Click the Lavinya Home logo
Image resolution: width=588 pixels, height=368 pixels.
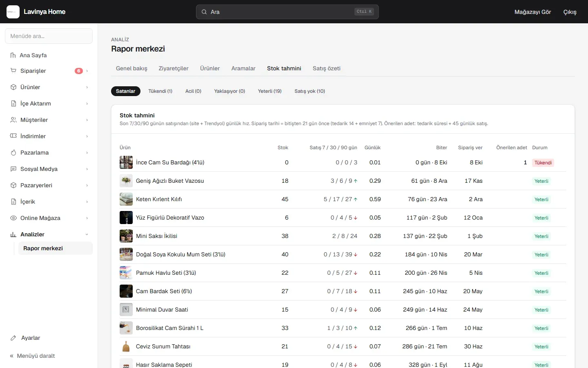point(13,12)
